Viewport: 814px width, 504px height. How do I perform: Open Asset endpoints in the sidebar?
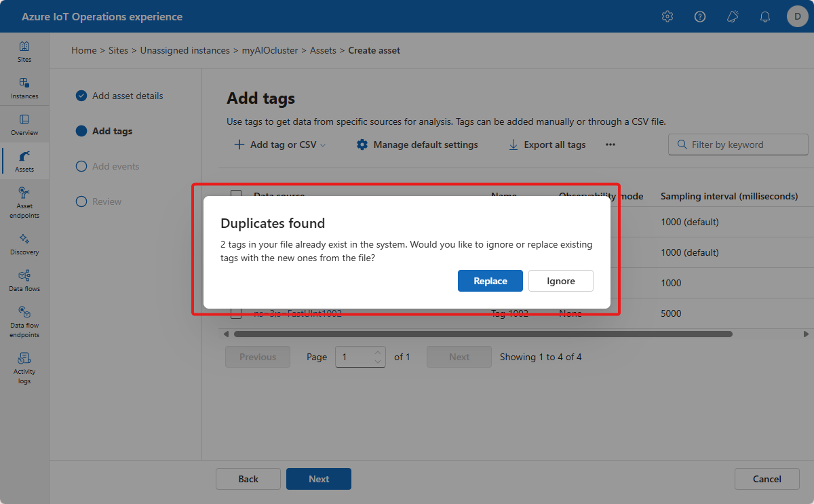point(24,202)
